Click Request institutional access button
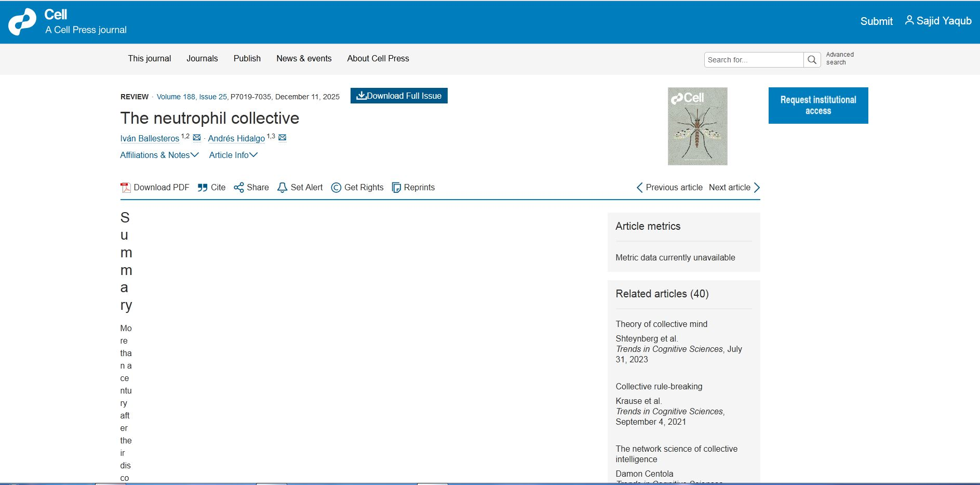The width and height of the screenshot is (980, 485). coord(818,106)
